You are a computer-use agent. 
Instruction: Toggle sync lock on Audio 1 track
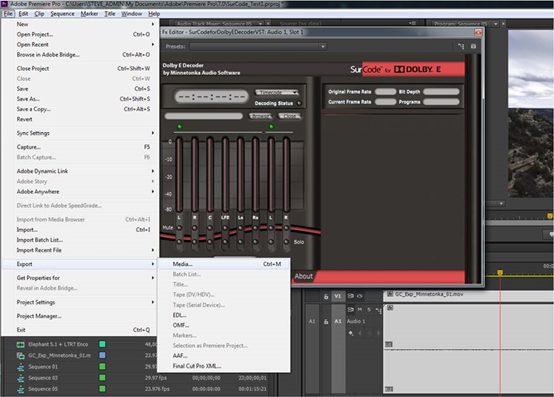point(350,310)
